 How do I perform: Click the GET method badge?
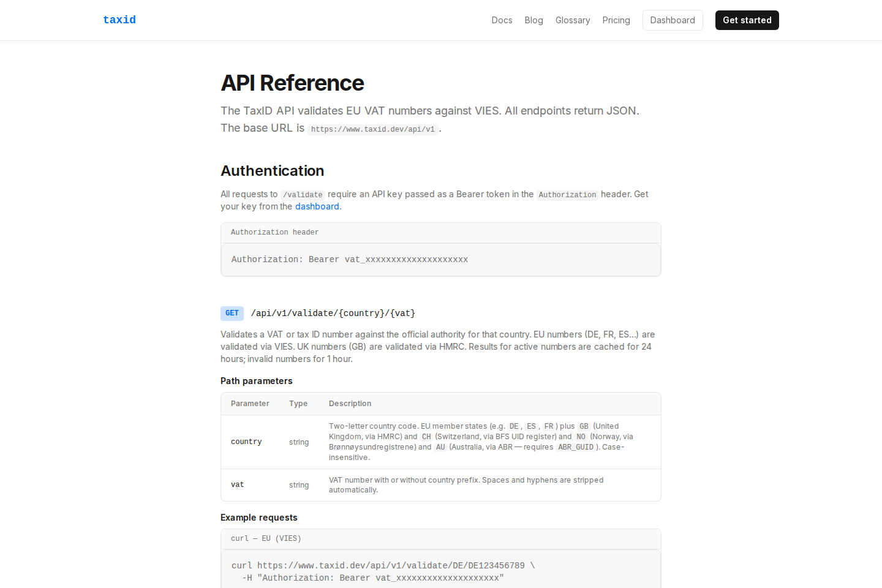pyautogui.click(x=232, y=313)
